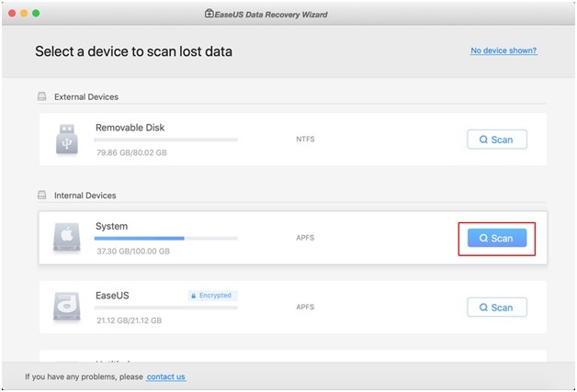
Task: Select the 'System' drive name
Action: [111, 226]
